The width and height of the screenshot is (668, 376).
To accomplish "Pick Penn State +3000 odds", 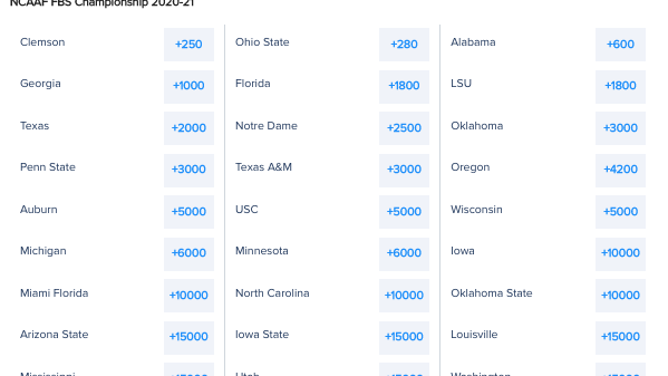I will pyautogui.click(x=189, y=169).
